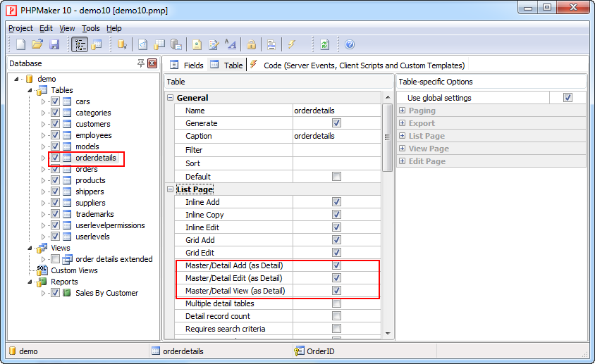Image resolution: width=595 pixels, height=364 pixels.
Task: Click the Custom Views SQL icon
Action: [42, 270]
